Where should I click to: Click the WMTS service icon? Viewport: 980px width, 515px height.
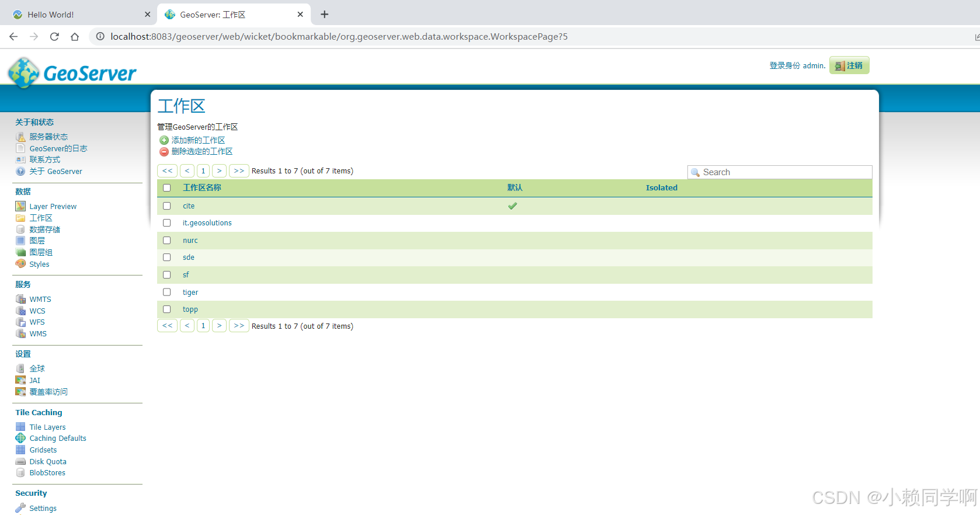pos(20,299)
